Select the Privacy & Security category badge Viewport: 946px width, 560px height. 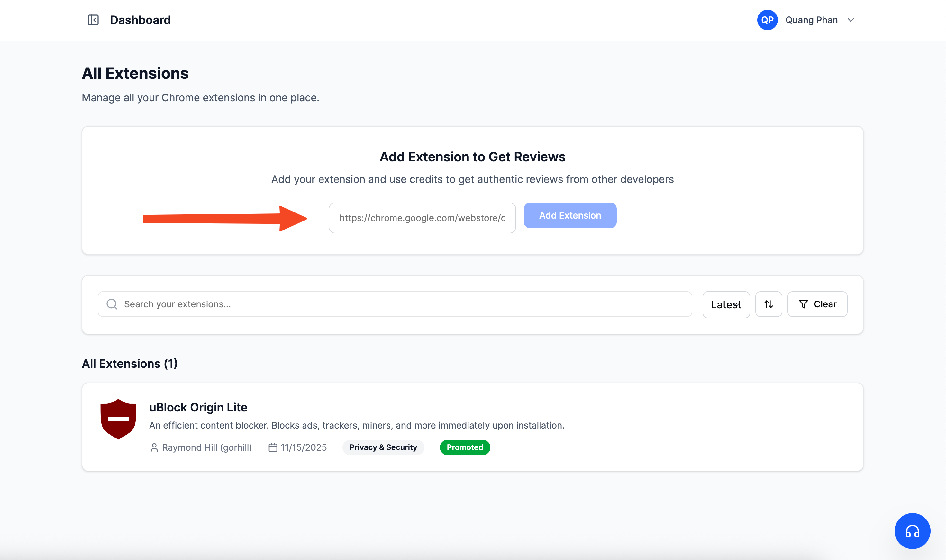tap(383, 447)
